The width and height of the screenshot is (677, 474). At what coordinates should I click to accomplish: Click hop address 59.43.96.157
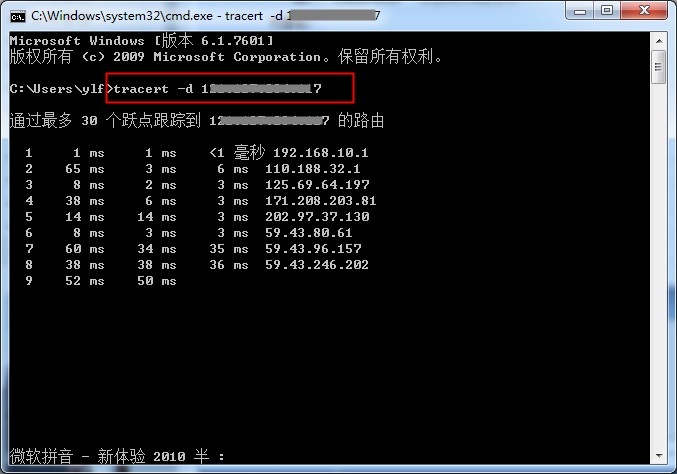[313, 249]
